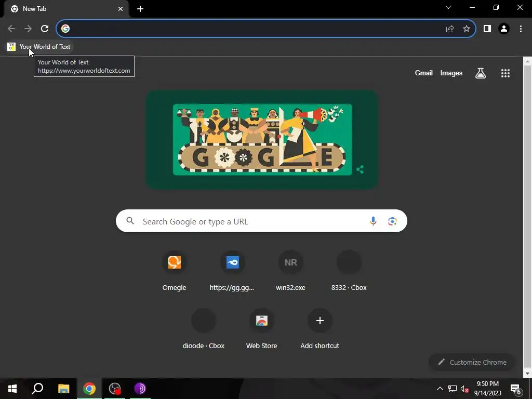Start voice search with the microphone
The height and width of the screenshot is (399, 532).
click(x=373, y=221)
